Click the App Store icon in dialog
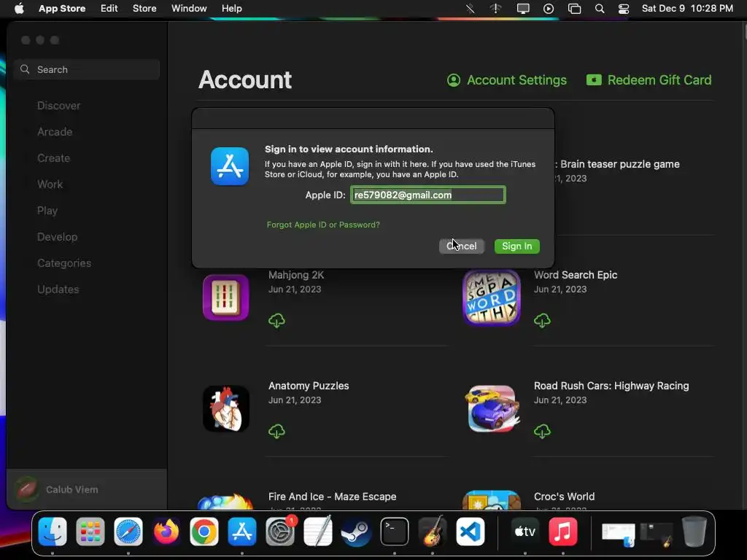 [230, 166]
